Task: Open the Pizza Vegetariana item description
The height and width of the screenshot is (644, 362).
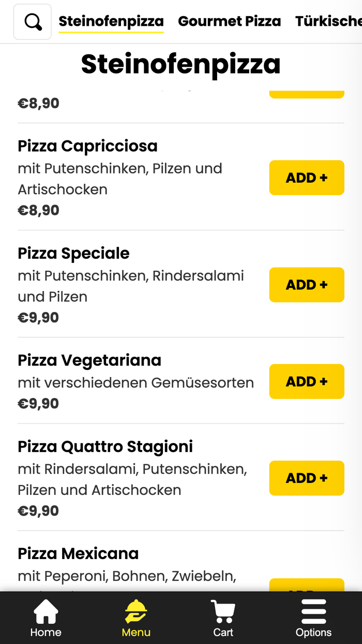Action: pyautogui.click(x=136, y=383)
